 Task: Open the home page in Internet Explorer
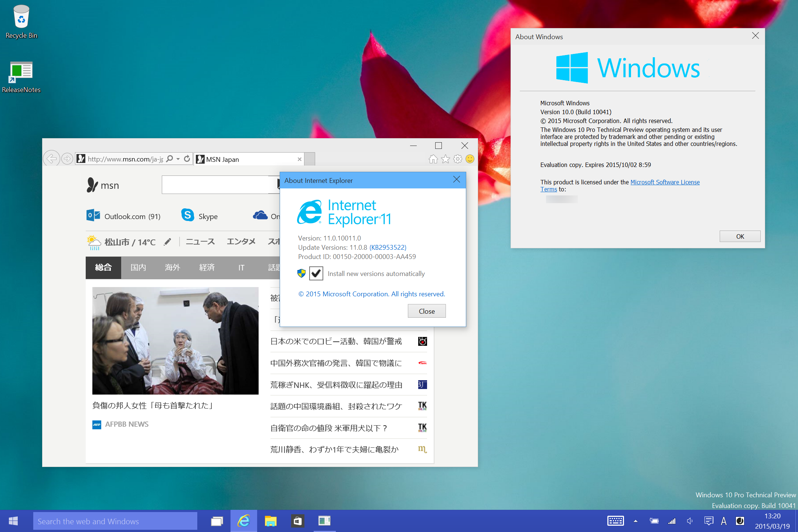pyautogui.click(x=433, y=159)
